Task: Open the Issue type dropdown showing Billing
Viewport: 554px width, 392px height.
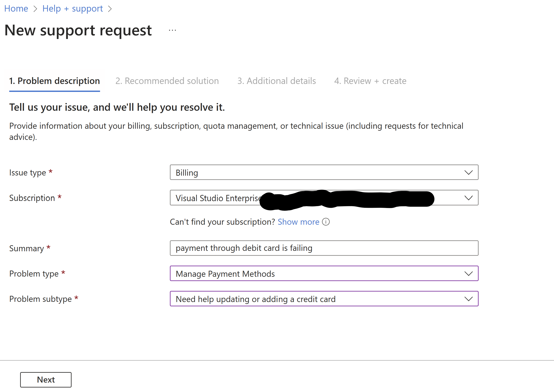Action: pyautogui.click(x=324, y=172)
